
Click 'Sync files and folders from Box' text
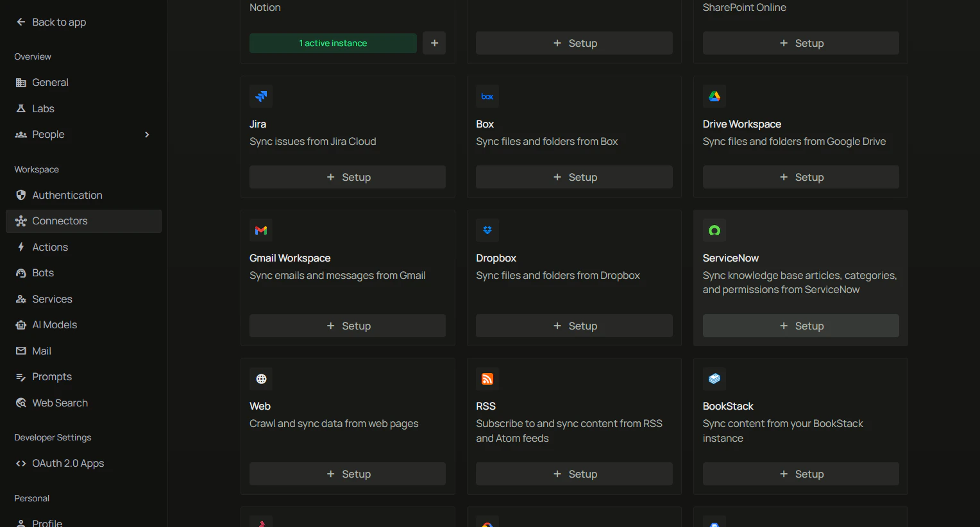coord(547,142)
